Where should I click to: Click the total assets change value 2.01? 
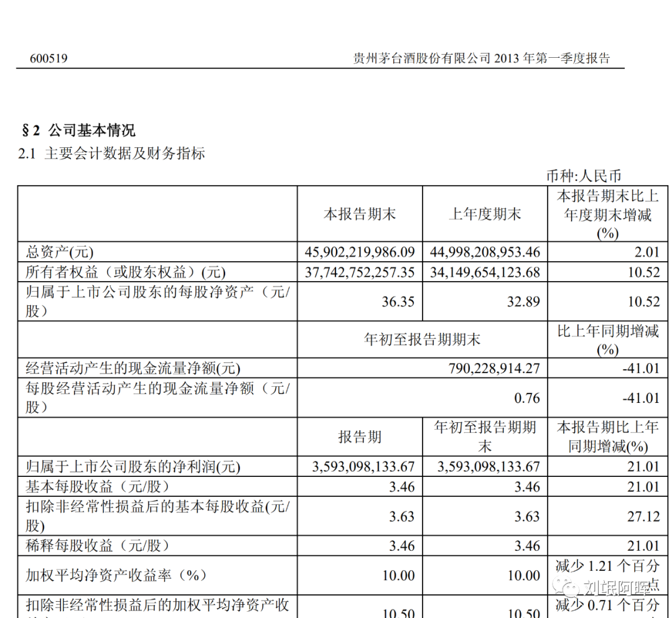coord(647,252)
